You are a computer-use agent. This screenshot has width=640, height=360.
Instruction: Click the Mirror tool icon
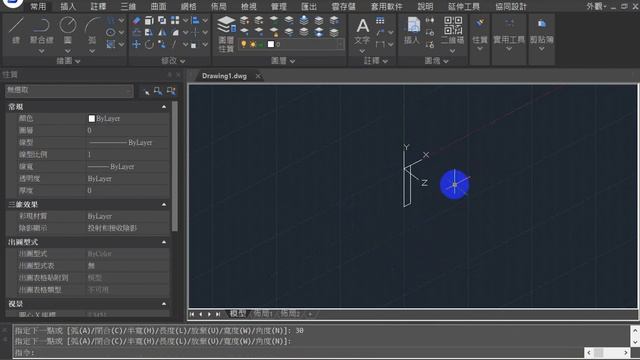click(162, 32)
